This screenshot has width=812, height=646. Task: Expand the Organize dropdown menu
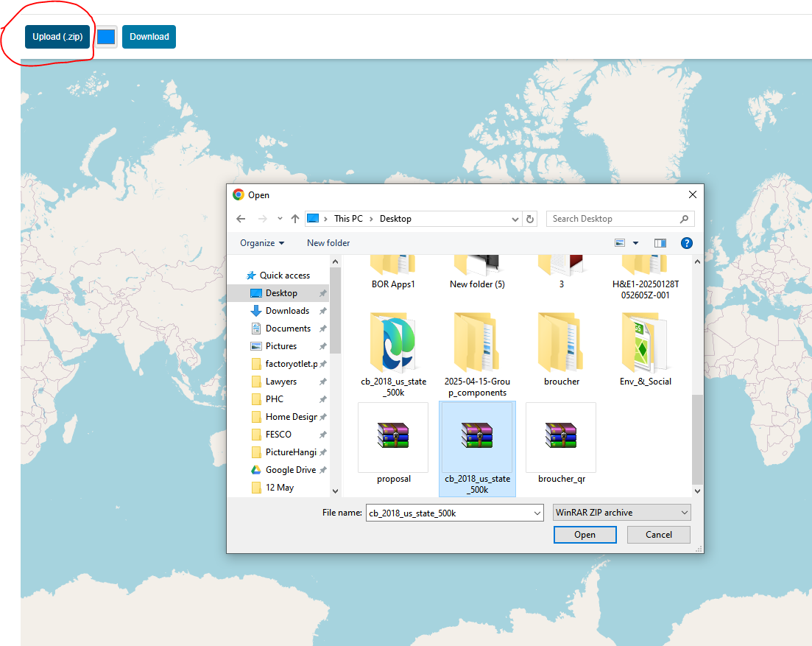point(261,242)
